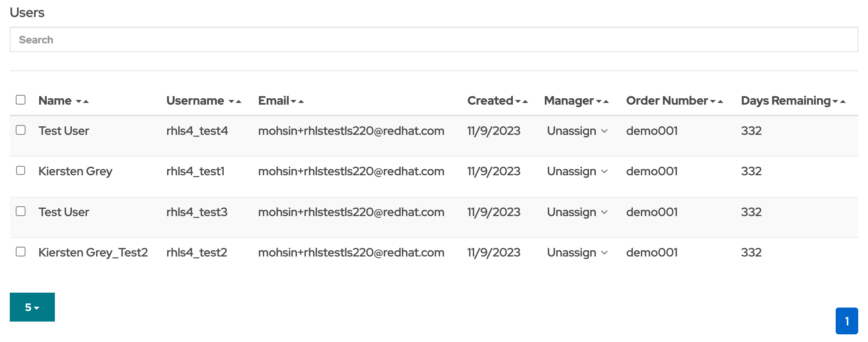
Task: Sort the Name column ascending
Action: [87, 100]
